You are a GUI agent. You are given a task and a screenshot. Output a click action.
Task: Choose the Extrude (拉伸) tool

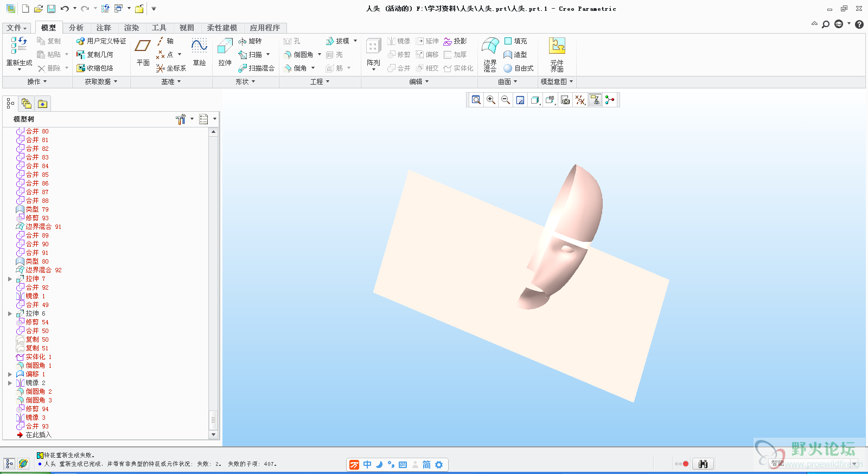(x=225, y=52)
